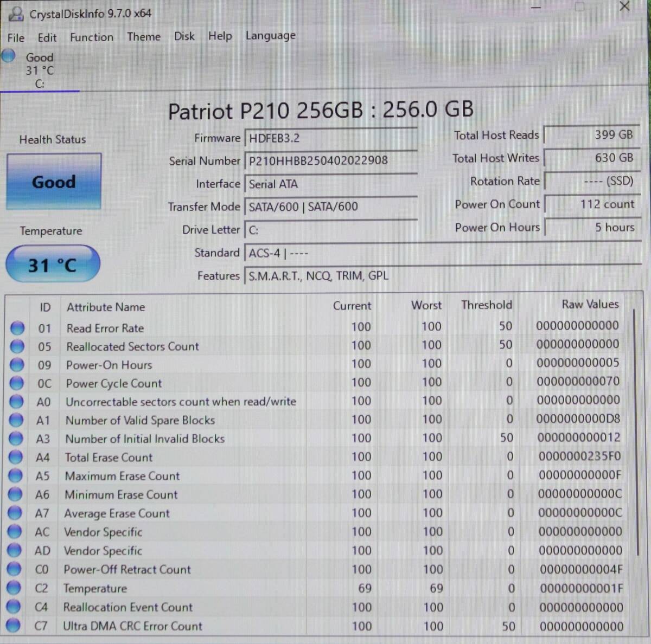The width and height of the screenshot is (651, 644).
Task: Click the Good health status button
Action: point(54,182)
